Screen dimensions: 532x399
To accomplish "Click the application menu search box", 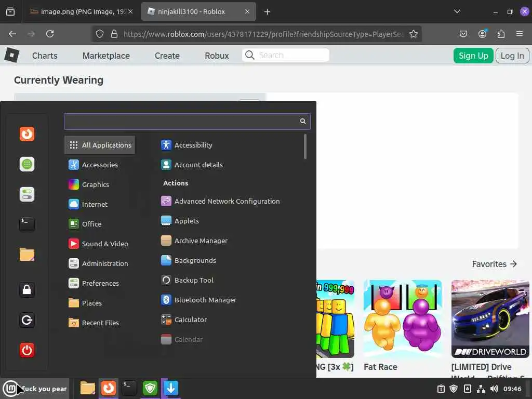I will coord(187,122).
